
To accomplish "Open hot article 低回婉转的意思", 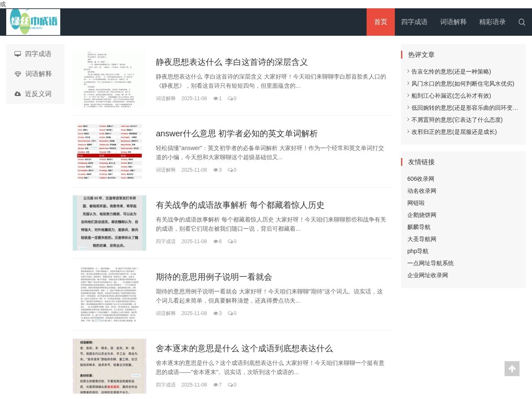I will (465, 108).
